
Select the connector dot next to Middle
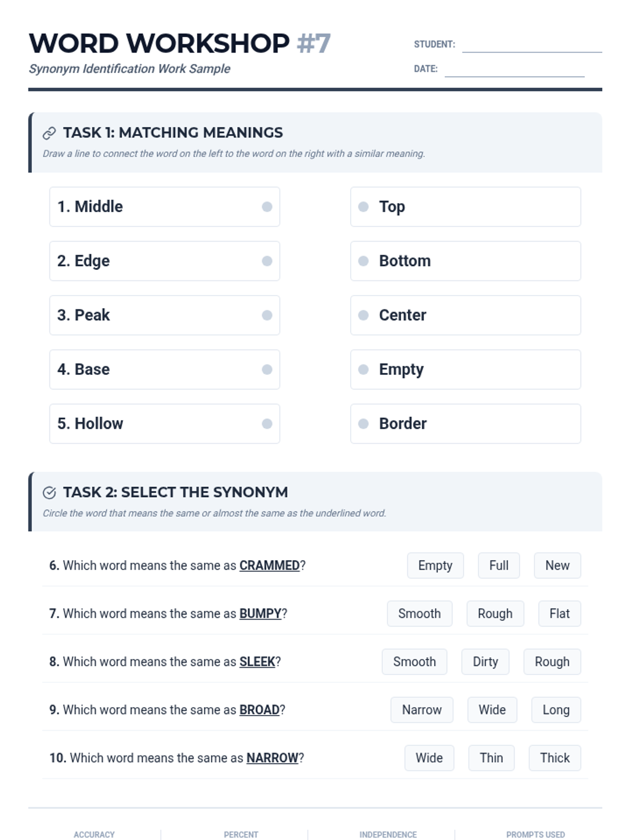click(267, 207)
